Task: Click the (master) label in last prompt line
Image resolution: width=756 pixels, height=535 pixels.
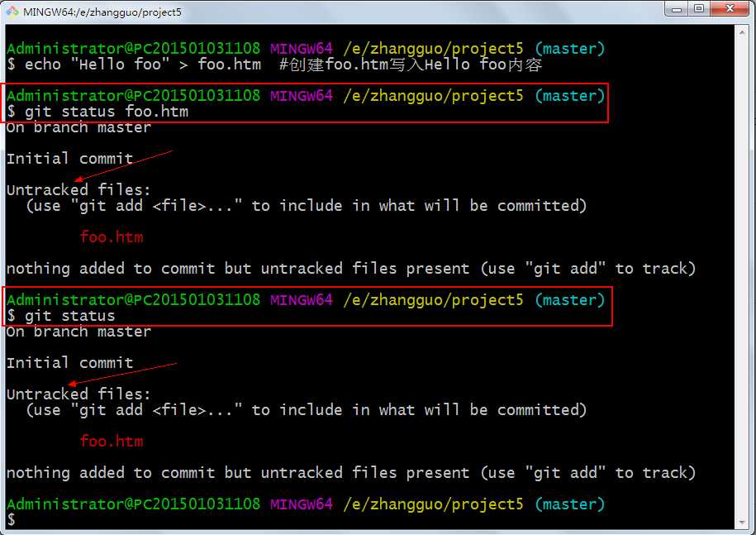Action: click(569, 504)
